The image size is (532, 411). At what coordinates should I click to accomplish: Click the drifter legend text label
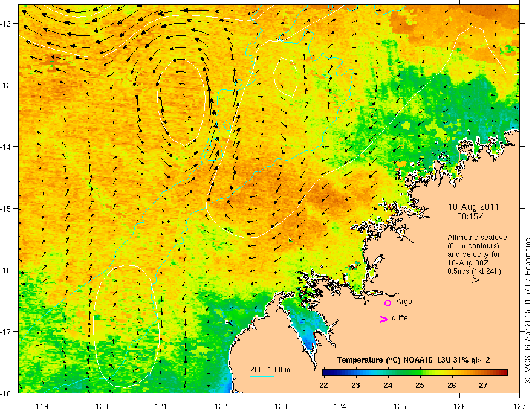coord(401,318)
